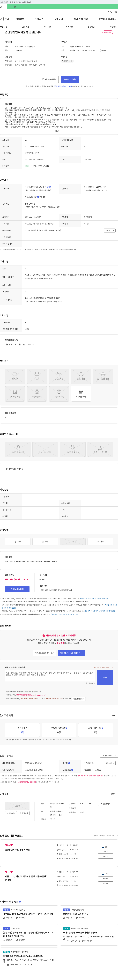The image size is (118, 980).
Task: Click info icon next to 인증기관
Action: pos(69,763)
